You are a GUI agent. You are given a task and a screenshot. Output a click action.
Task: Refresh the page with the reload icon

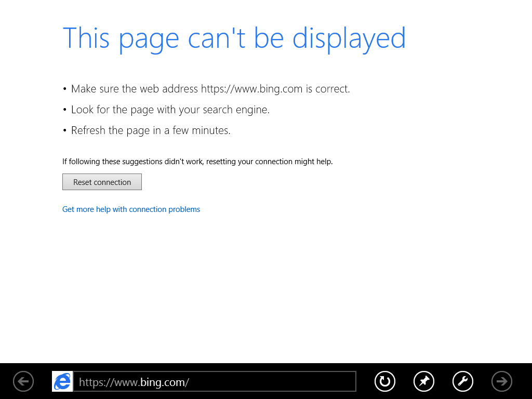pyautogui.click(x=385, y=381)
